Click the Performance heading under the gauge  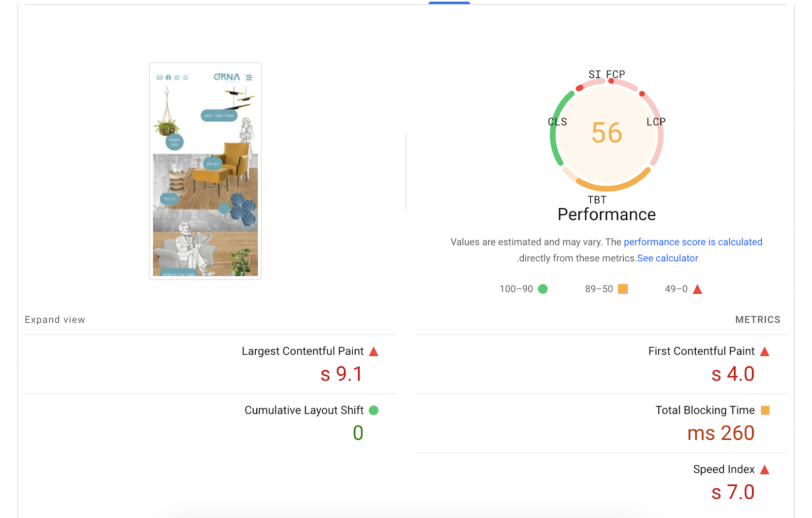tap(606, 215)
